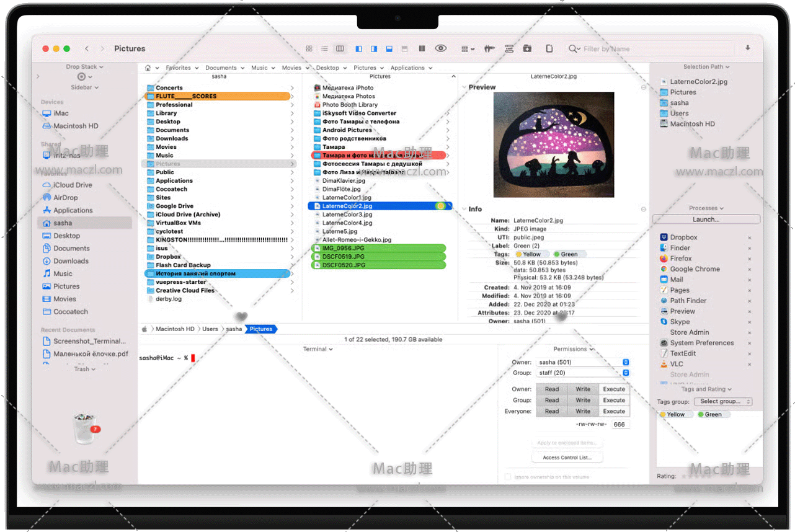Click the download arrow icon in toolbar
The height and width of the screenshot is (532, 795).
748,48
